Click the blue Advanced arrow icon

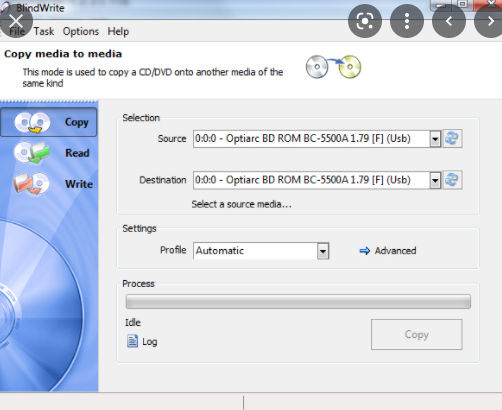click(365, 251)
